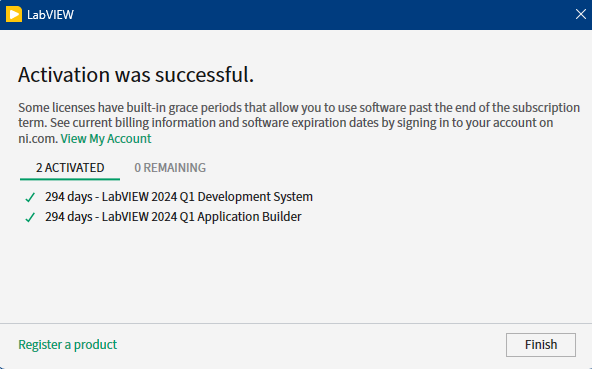This screenshot has height=369, width=592.
Task: Click an empty area of the blue title bar
Action: 321,14
